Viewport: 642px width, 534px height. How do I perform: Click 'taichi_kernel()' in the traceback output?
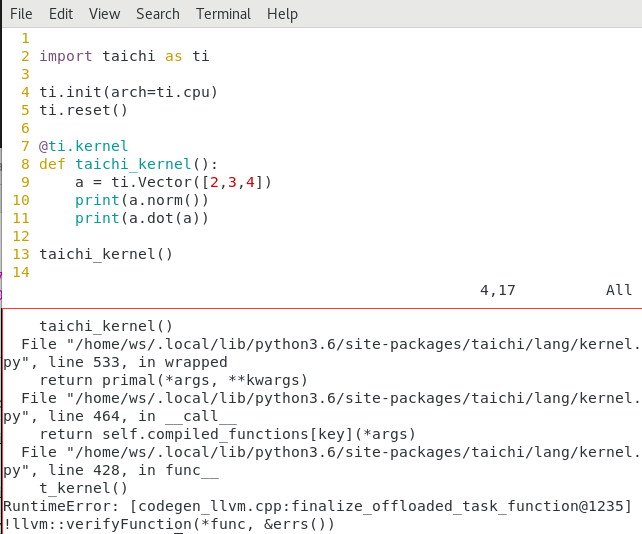[106, 326]
